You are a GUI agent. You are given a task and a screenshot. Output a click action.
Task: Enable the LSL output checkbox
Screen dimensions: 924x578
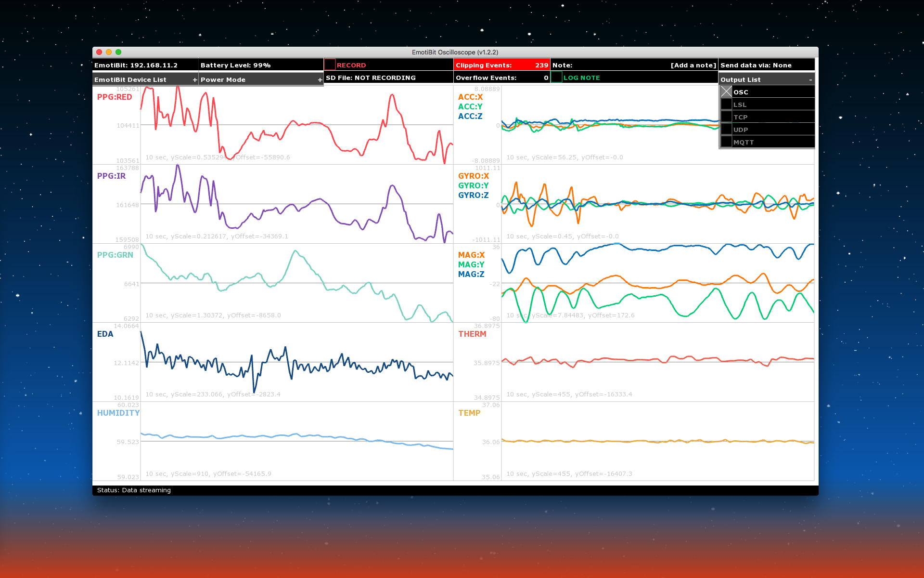[726, 105]
